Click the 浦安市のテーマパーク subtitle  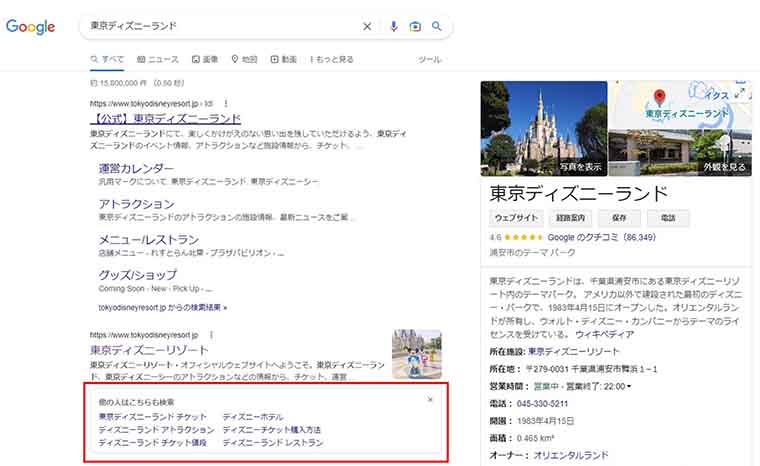coord(532,253)
